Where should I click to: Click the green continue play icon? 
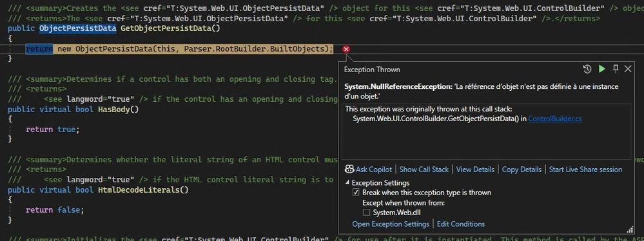(x=602, y=69)
